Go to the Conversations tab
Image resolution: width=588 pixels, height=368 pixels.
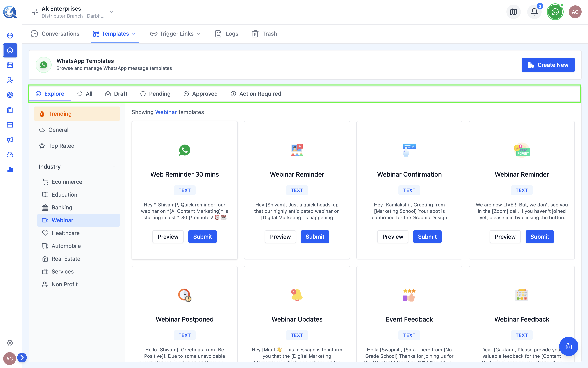(55, 34)
